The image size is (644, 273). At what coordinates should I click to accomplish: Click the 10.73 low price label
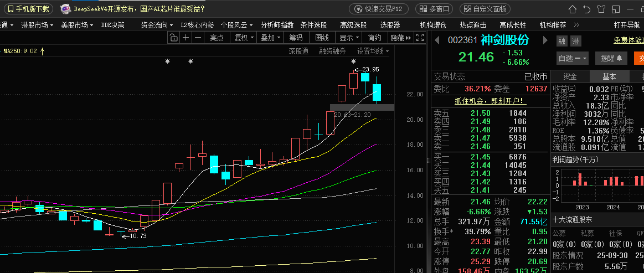click(x=137, y=236)
